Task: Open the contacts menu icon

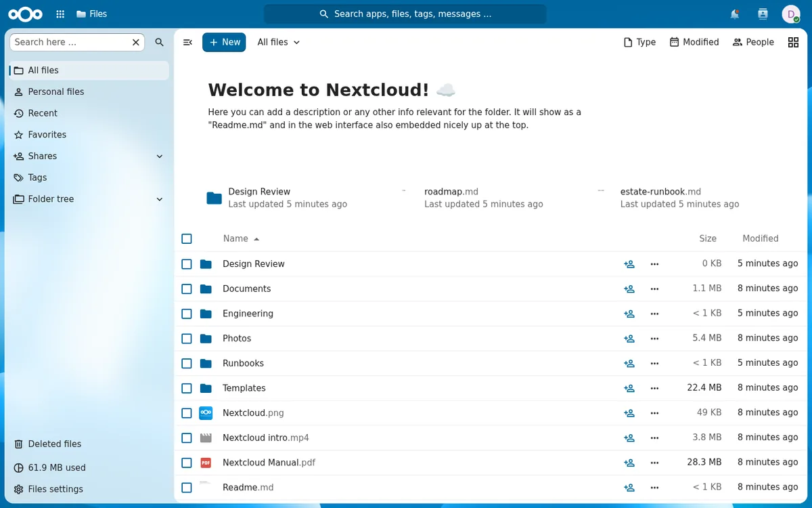Action: point(763,14)
